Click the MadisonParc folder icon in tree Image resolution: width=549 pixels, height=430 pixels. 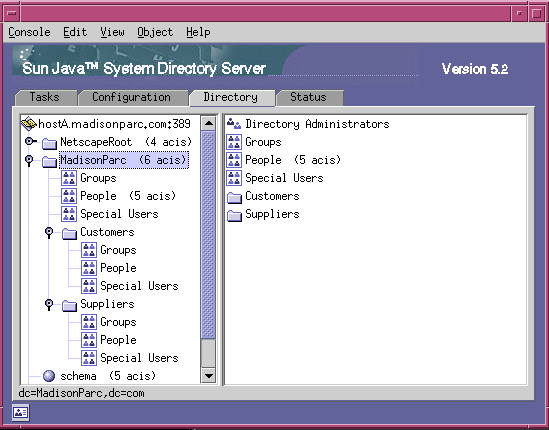[x=49, y=161]
